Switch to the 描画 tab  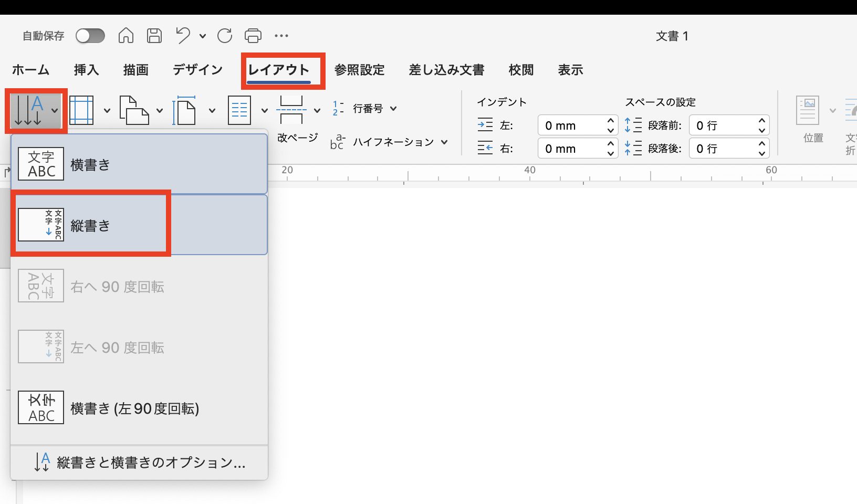click(x=135, y=70)
